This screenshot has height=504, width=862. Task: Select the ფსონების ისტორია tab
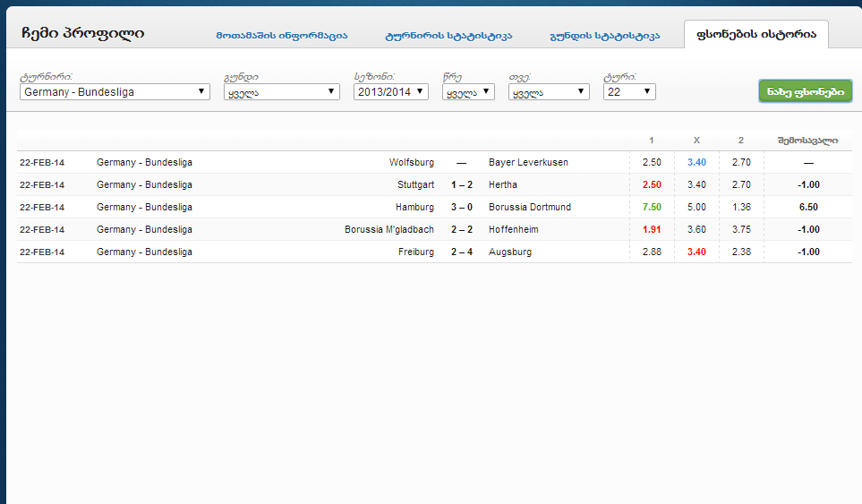tap(756, 35)
